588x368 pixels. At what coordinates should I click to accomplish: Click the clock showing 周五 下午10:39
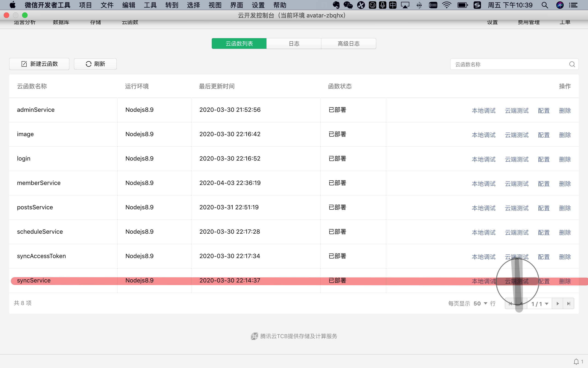tap(510, 5)
